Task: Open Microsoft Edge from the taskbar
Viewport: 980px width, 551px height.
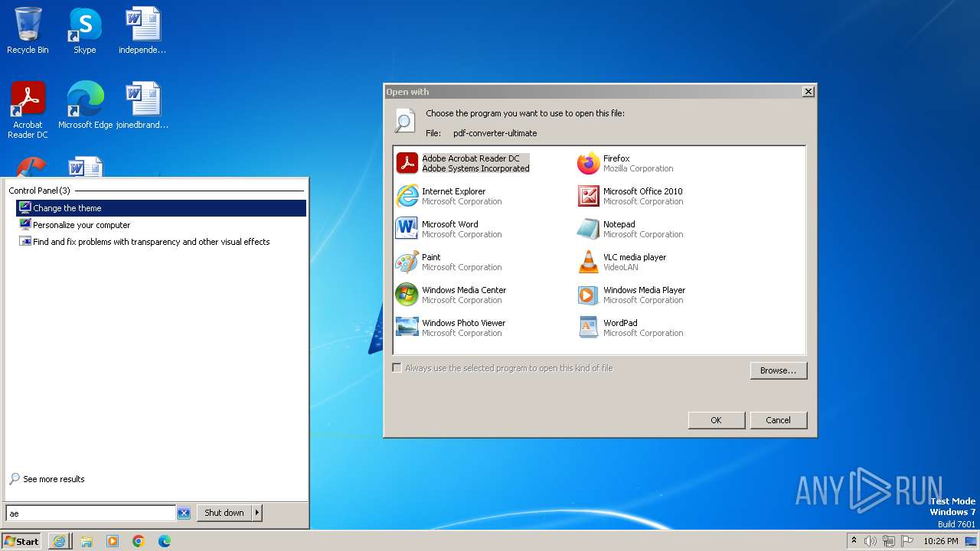Action: coord(165,541)
